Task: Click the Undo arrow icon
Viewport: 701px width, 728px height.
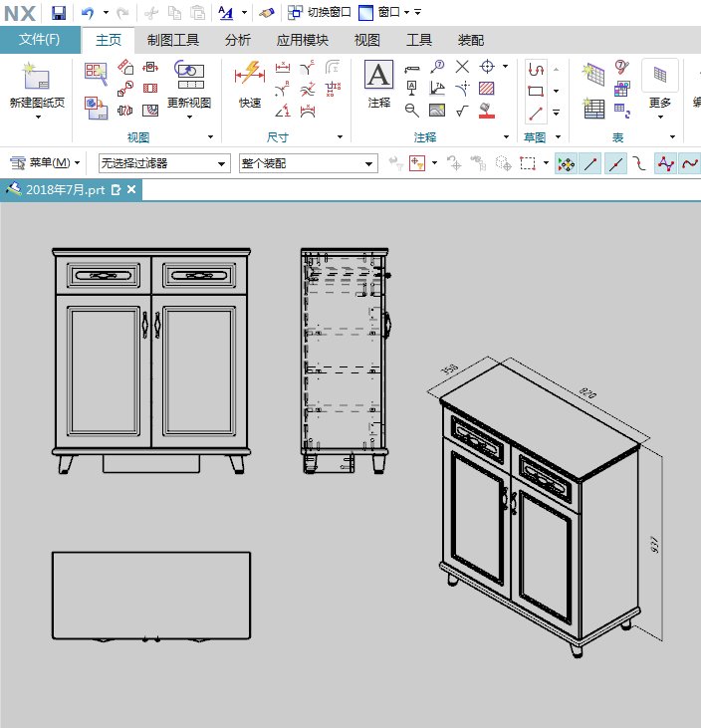Action: point(88,13)
